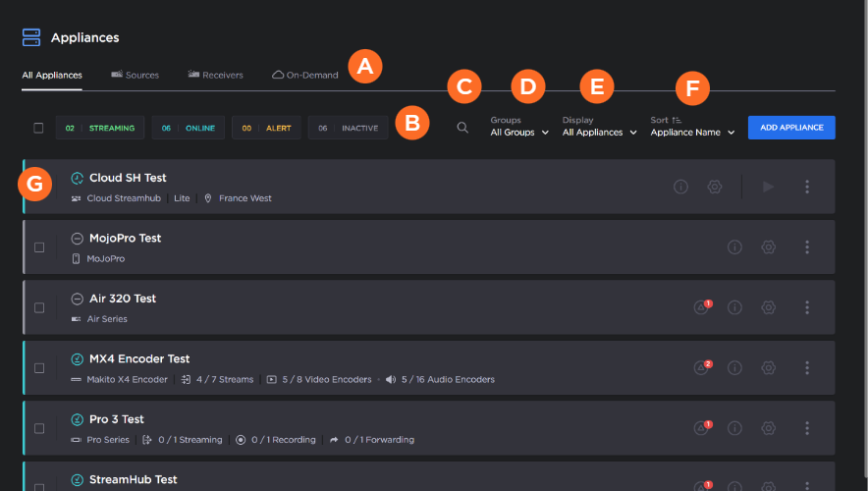Open more options for Pro 3 Test
The width and height of the screenshot is (868, 491).
click(x=807, y=428)
